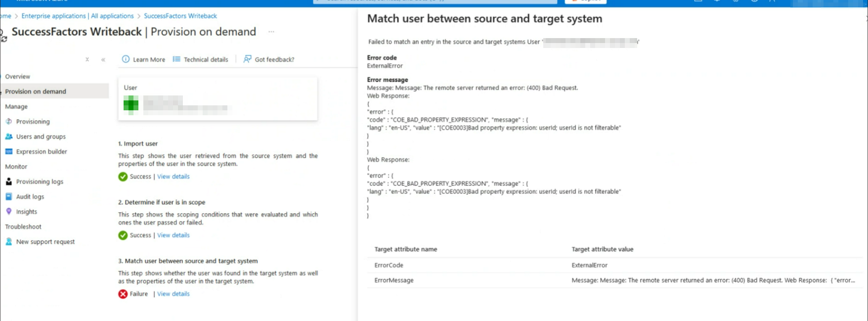Click Target attribute value column header

click(603, 249)
